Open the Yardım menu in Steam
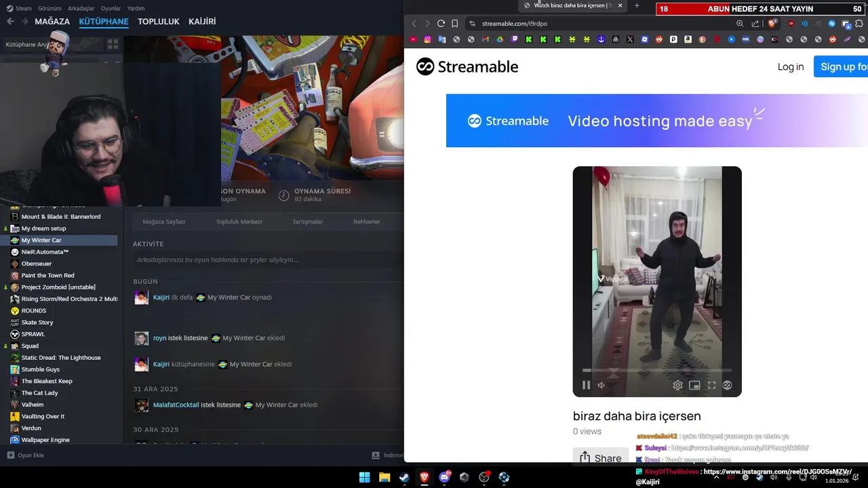The width and height of the screenshot is (868, 488). [136, 8]
